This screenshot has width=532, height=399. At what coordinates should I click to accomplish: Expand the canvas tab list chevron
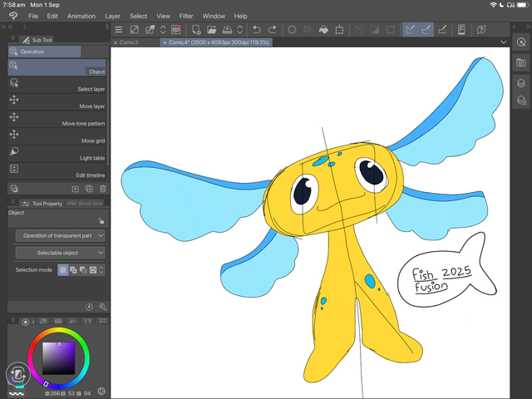(504, 42)
